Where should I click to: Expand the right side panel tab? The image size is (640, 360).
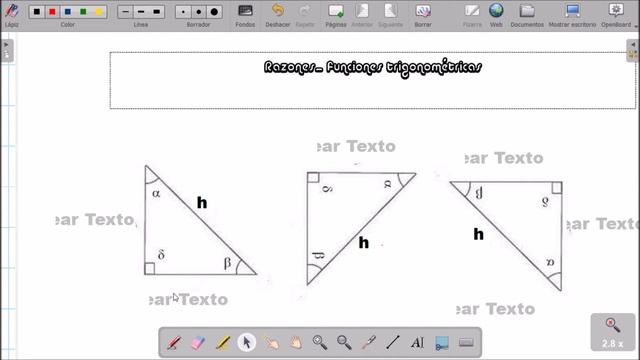pos(633,50)
